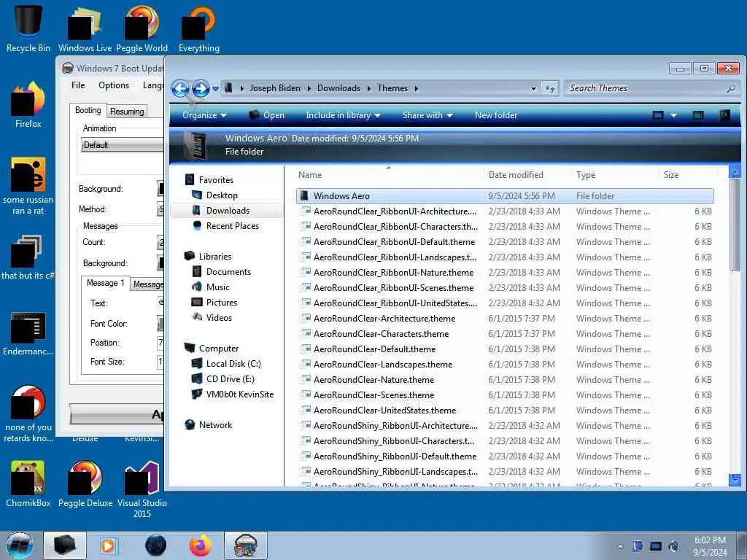Click the Open toolbar button
This screenshot has width=747, height=560.
(x=267, y=115)
